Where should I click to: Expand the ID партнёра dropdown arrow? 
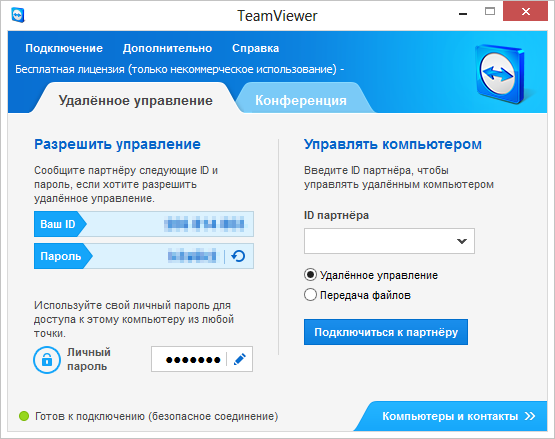pyautogui.click(x=462, y=241)
